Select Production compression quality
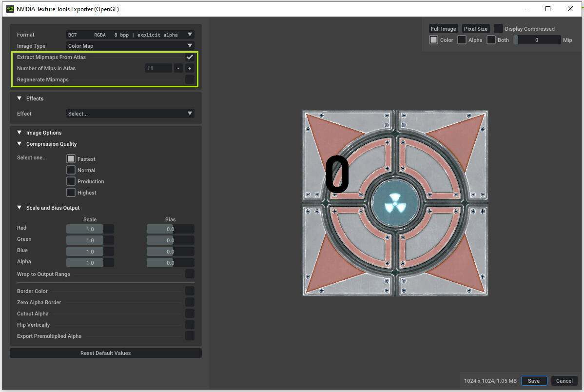Image resolution: width=584 pixels, height=392 pixels. point(71,181)
